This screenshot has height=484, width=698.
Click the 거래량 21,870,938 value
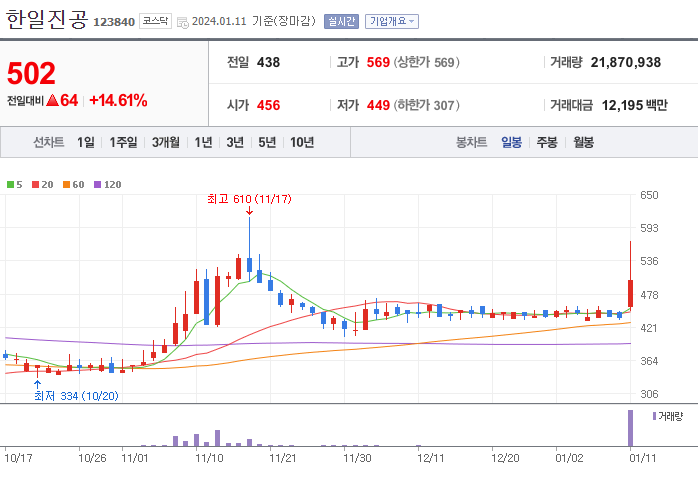[625, 62]
